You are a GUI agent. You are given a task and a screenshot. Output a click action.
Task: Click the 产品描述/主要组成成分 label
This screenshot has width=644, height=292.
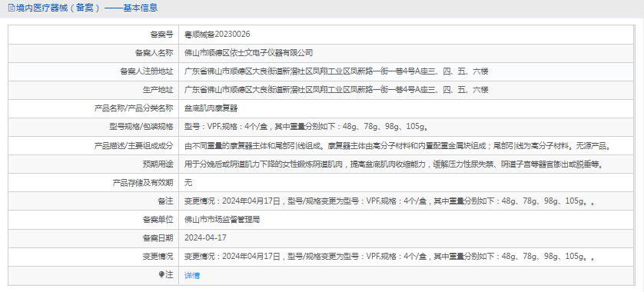[x=134, y=145]
